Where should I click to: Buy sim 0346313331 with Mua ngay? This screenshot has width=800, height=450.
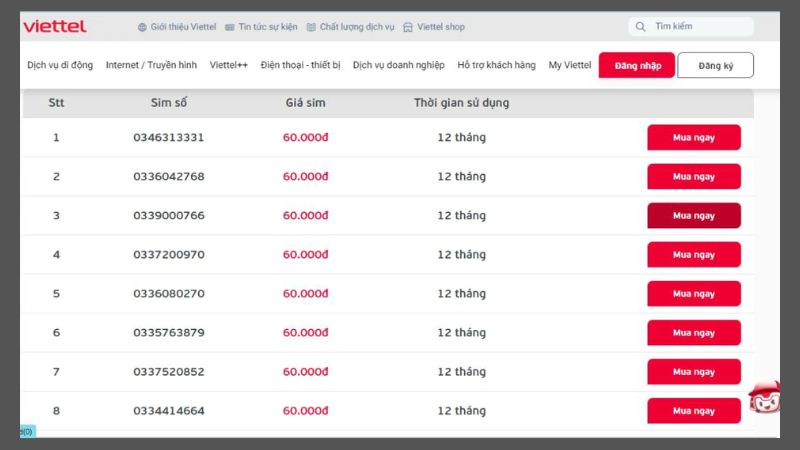[694, 137]
